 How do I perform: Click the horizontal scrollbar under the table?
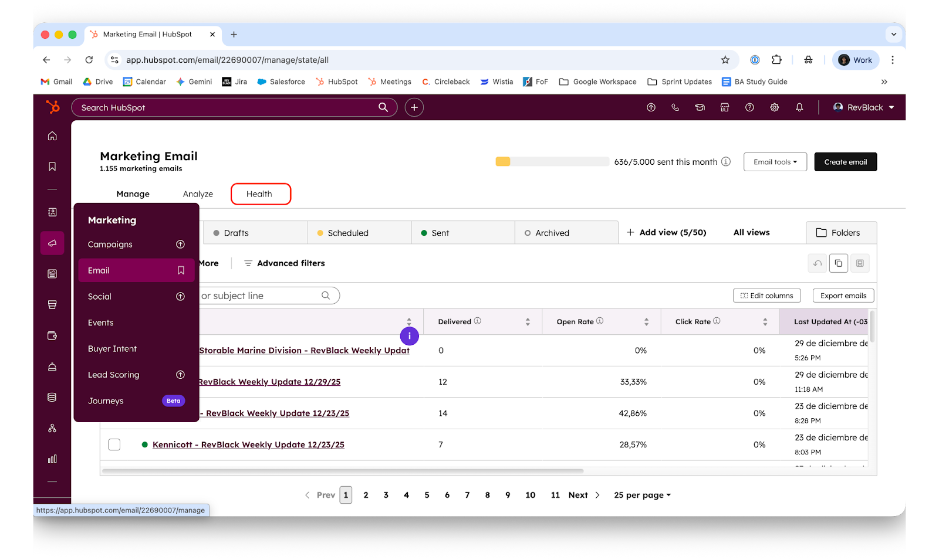(343, 470)
